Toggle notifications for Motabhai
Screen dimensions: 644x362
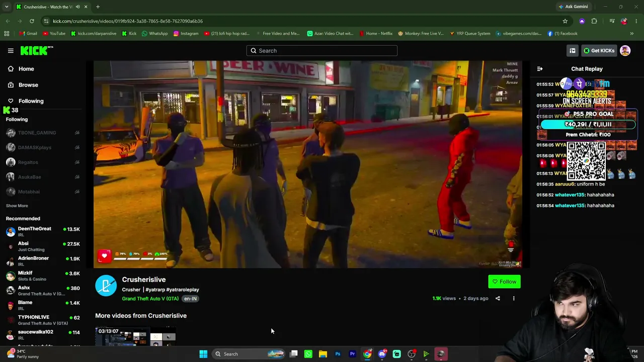[x=77, y=192]
